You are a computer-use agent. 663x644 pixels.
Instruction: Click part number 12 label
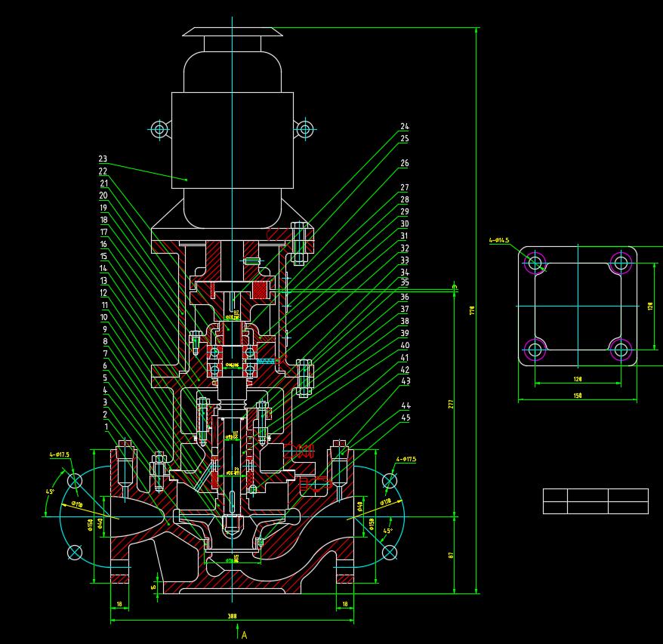pos(103,293)
